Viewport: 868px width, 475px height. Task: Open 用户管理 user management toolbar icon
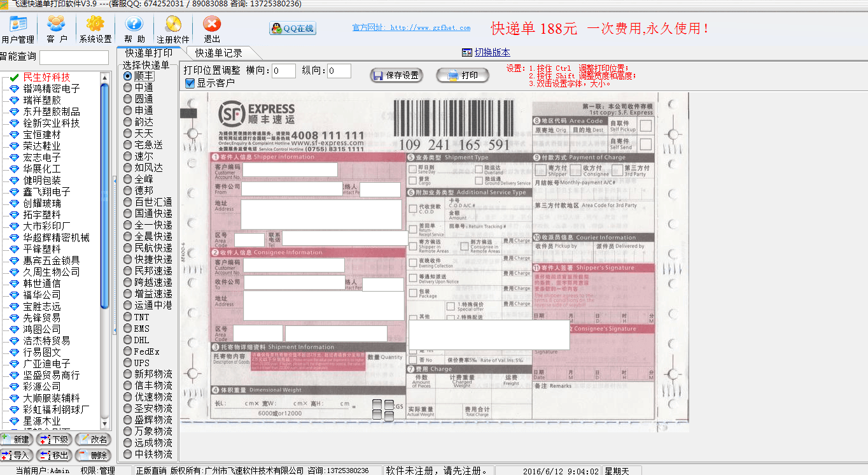(x=18, y=29)
